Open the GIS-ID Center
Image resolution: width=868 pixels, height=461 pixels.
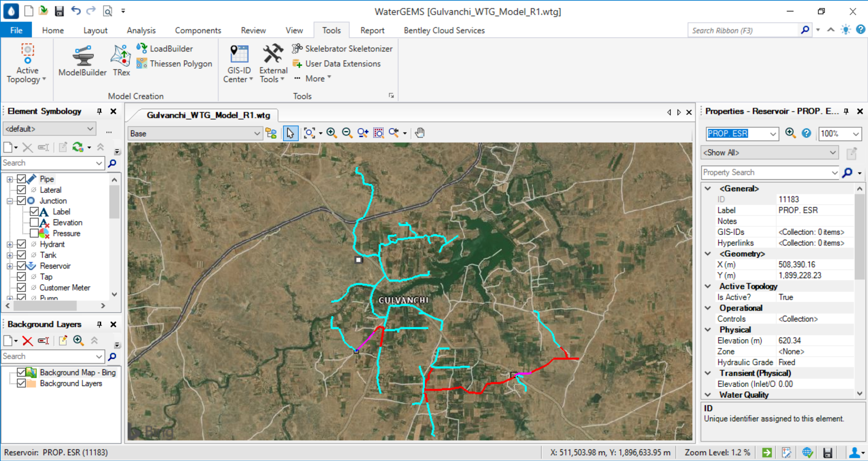coord(238,64)
